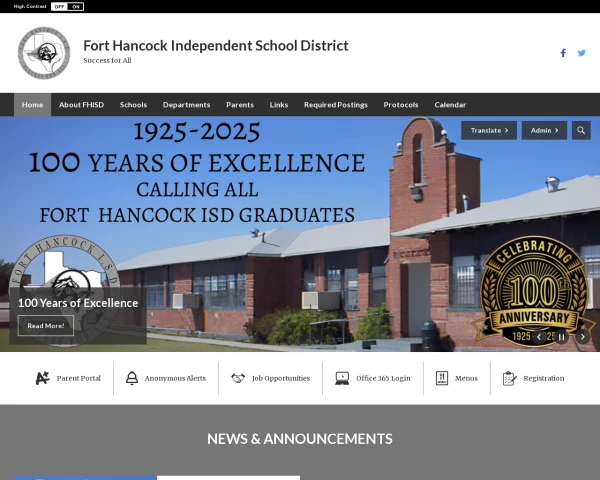Screen dimensions: 600x480
Task: Click the Read More! button
Action: [46, 326]
